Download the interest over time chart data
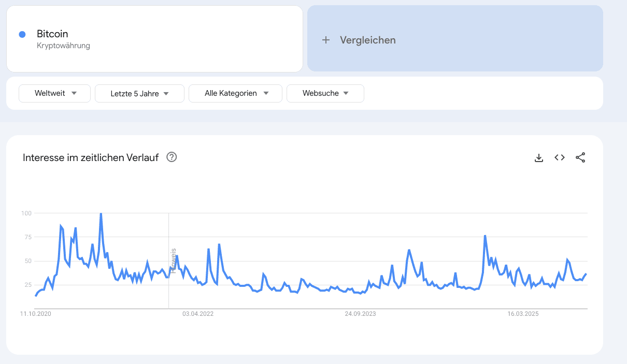The height and width of the screenshot is (364, 627). [539, 158]
